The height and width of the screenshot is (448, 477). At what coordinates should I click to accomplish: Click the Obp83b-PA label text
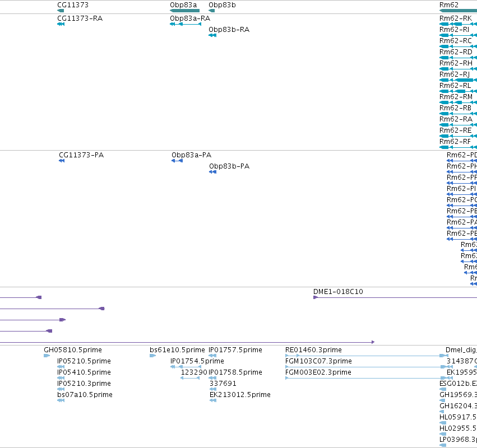[x=229, y=166]
